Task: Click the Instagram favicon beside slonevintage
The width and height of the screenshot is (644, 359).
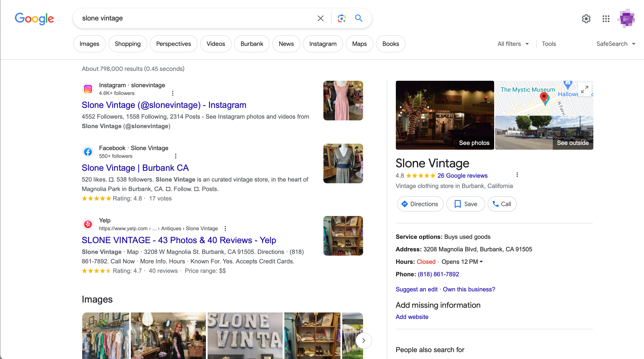Action: click(88, 89)
